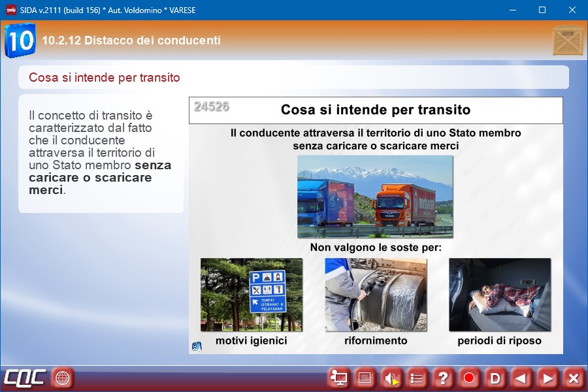
Task: Click the 'Cosa si intende per transito' heading bar
Action: [x=293, y=78]
